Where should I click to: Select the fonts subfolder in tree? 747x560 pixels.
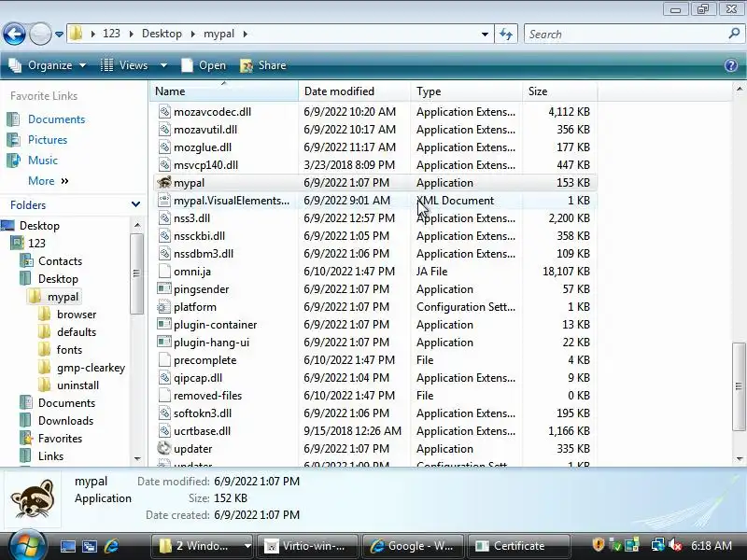69,349
